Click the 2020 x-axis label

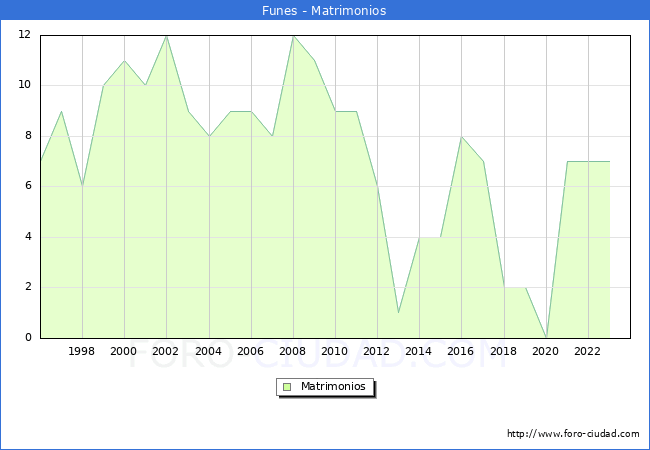pyautogui.click(x=546, y=351)
